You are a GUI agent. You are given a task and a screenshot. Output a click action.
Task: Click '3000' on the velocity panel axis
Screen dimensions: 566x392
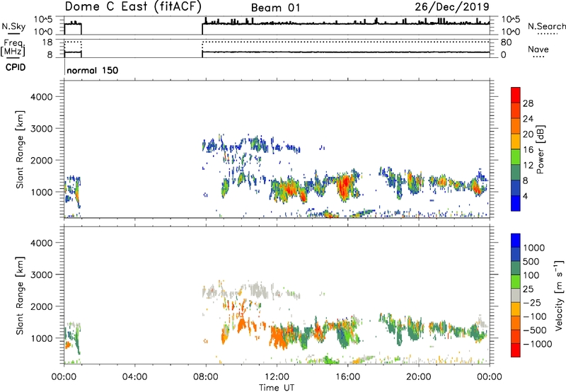tap(42, 275)
